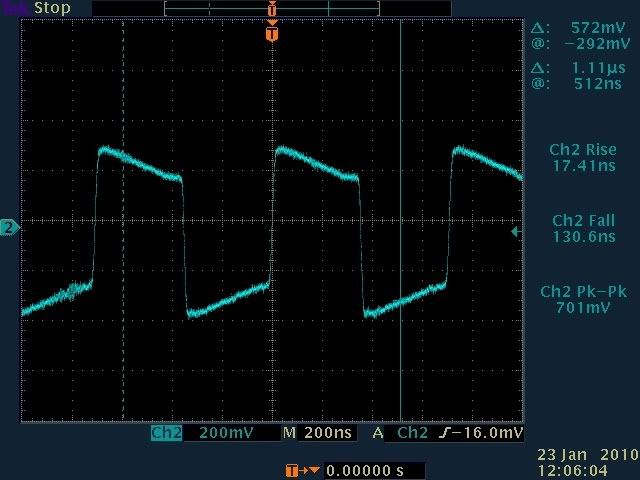Image resolution: width=640 pixels, height=480 pixels.
Task: Click the record view bar at top
Action: pos(272,8)
